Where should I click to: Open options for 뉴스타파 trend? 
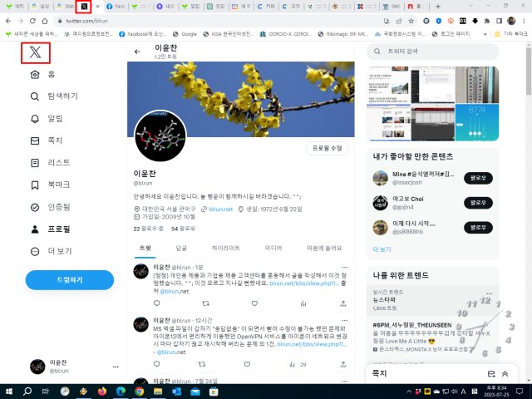coord(489,293)
